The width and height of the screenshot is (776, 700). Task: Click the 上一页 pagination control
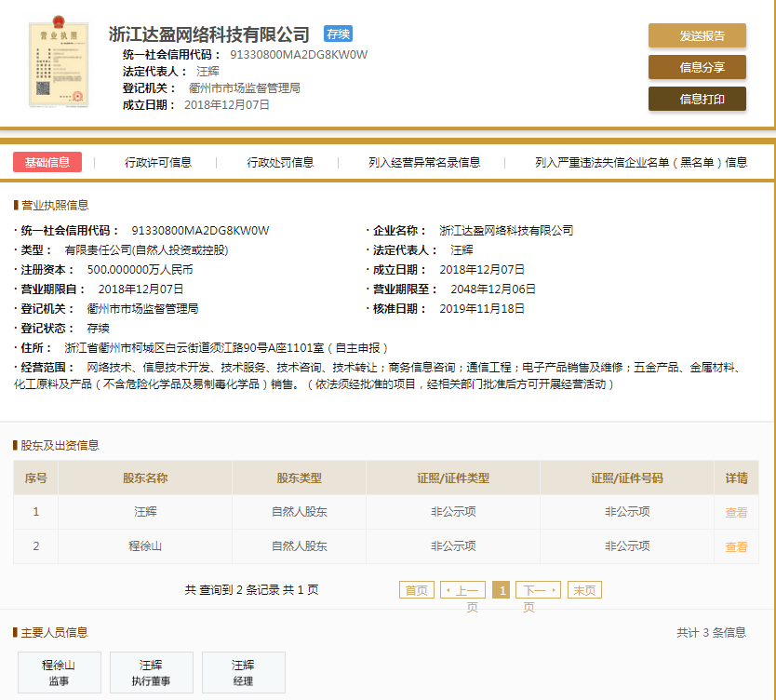pos(462,588)
